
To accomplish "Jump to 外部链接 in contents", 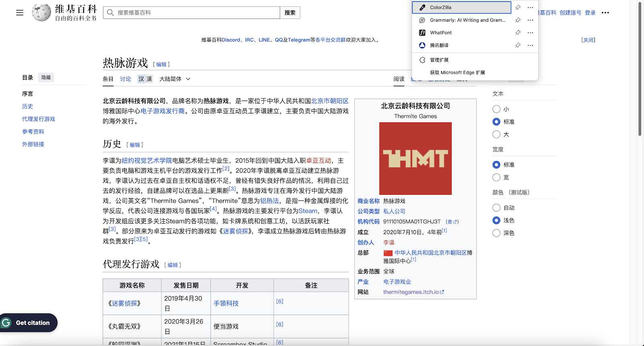I will pos(33,144).
